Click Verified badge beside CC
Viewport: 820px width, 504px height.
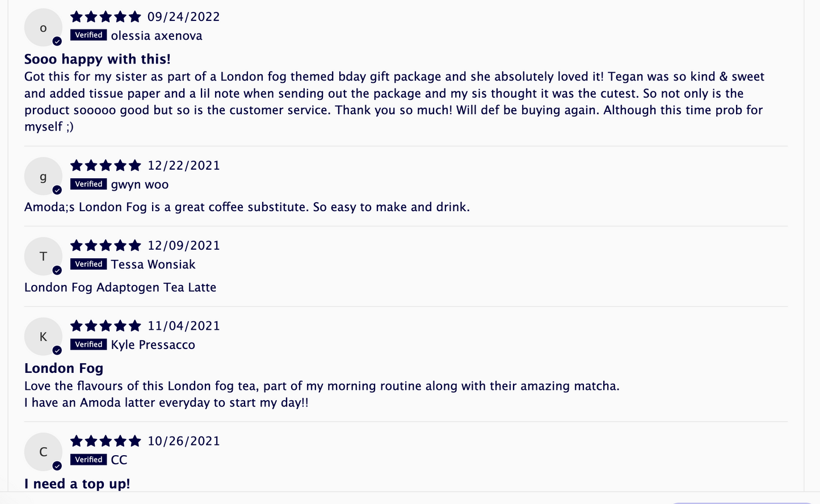pyautogui.click(x=89, y=460)
